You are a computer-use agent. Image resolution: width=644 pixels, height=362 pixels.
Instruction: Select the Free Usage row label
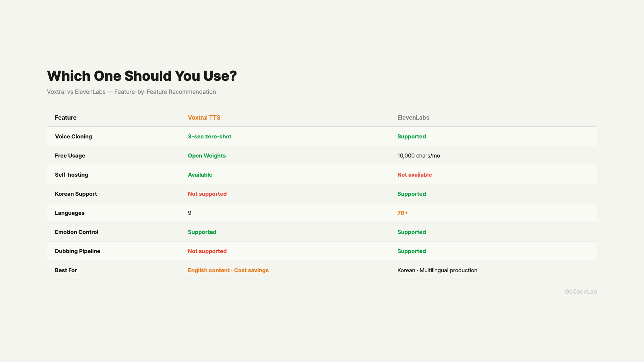(70, 156)
